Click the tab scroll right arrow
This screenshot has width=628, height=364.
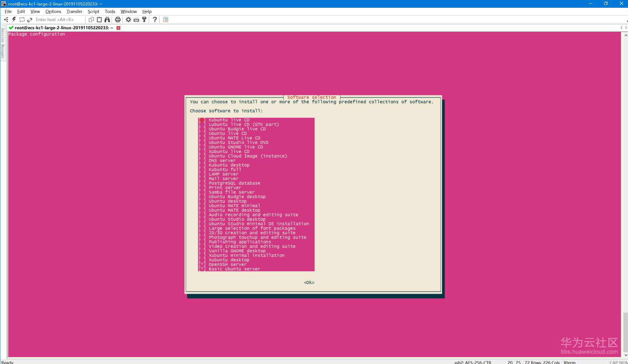click(626, 27)
